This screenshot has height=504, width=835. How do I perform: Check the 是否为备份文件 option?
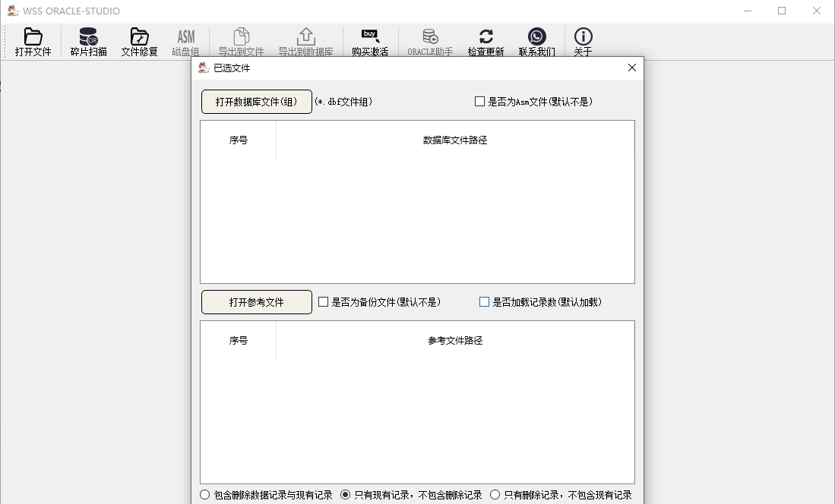click(x=322, y=301)
